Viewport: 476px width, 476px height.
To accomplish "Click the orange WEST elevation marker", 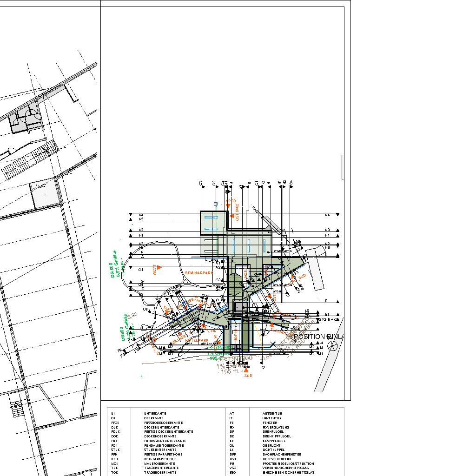I will [159, 268].
